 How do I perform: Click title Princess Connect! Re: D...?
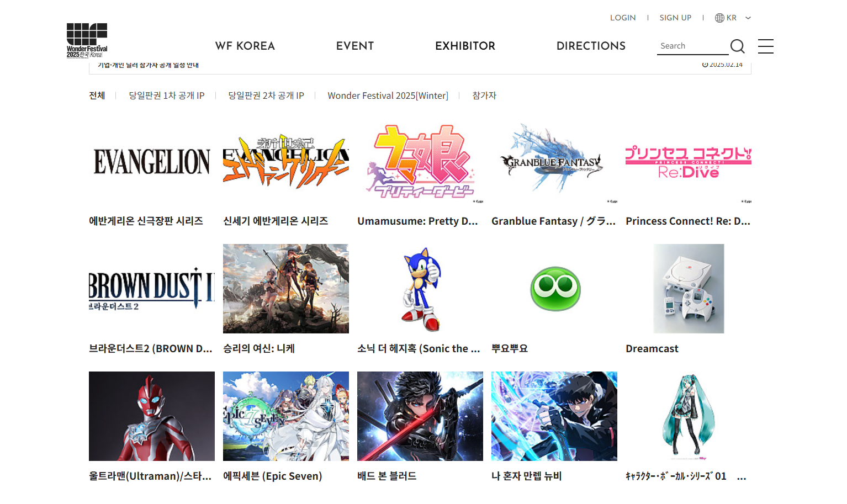[688, 221]
